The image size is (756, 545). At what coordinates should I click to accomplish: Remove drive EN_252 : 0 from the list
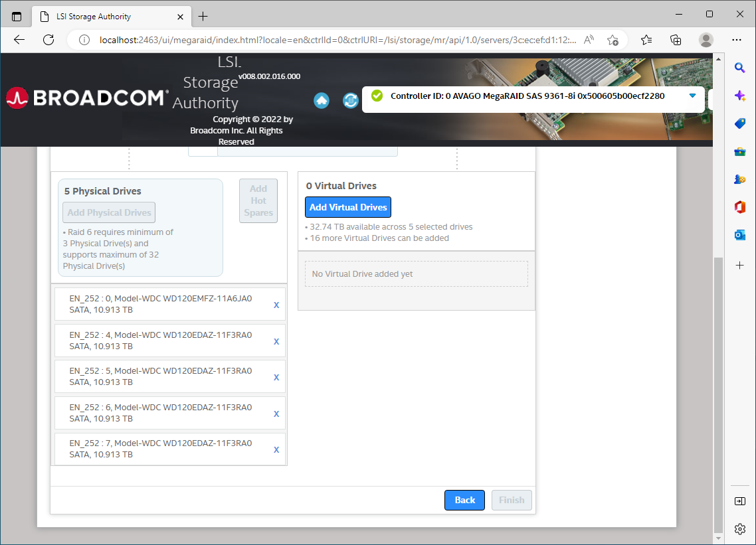tap(276, 305)
